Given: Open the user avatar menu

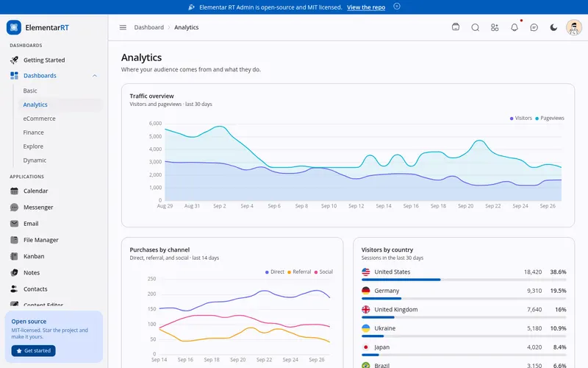Looking at the screenshot, I should point(574,27).
